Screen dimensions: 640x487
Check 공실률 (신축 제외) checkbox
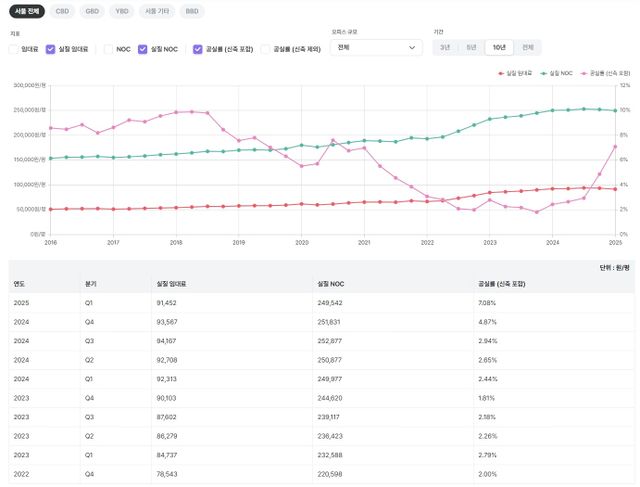(x=266, y=48)
